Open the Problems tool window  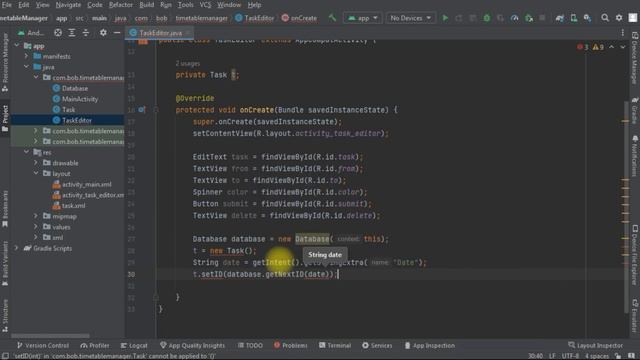click(x=290, y=345)
